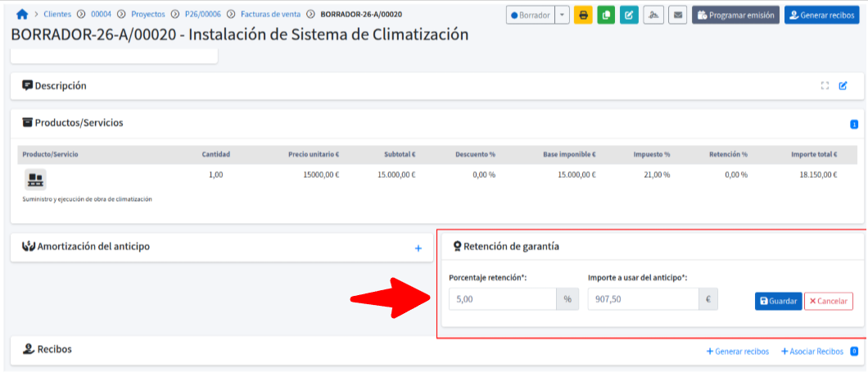Go to home via the house icon

tap(22, 15)
